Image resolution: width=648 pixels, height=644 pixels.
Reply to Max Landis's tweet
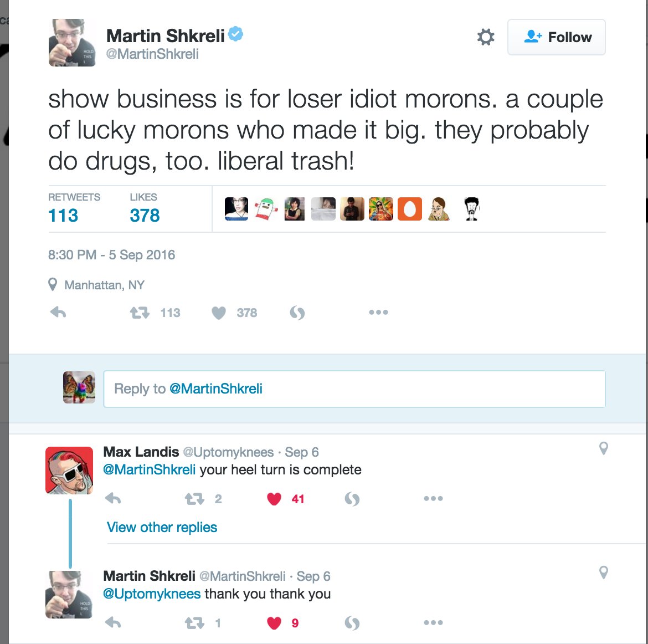tap(113, 499)
